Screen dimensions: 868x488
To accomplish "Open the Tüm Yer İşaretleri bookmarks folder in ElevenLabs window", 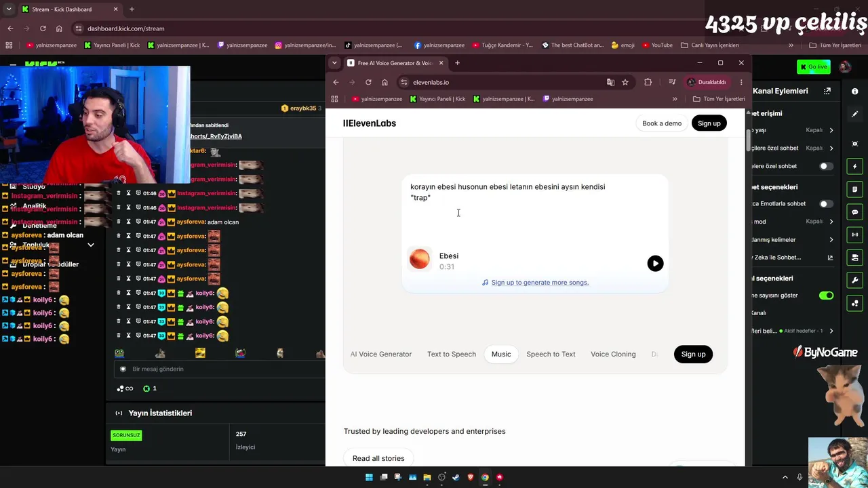I will (x=719, y=99).
